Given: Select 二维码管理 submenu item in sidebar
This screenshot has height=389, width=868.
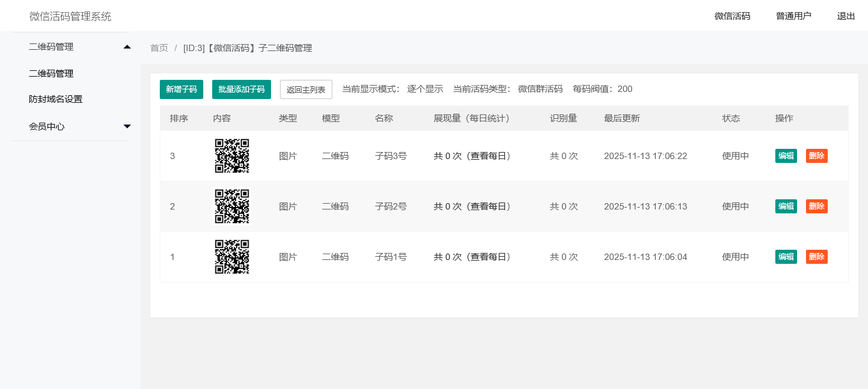Looking at the screenshot, I should (x=51, y=73).
